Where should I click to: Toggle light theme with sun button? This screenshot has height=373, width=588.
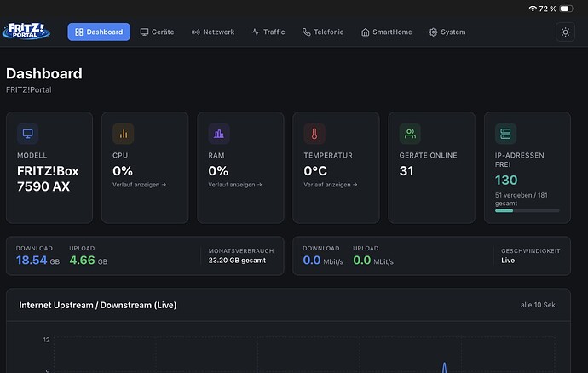(x=565, y=32)
